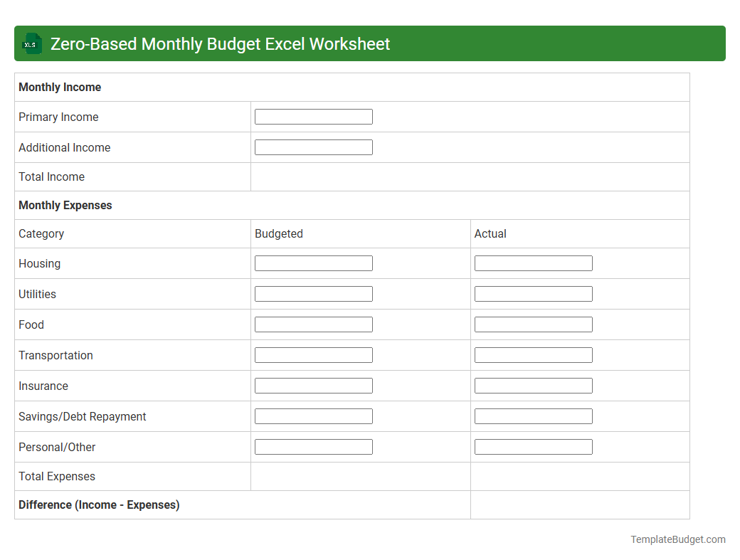This screenshot has width=740, height=560.
Task: Click the Savings/Debt Repayment Actual field
Action: point(533,416)
